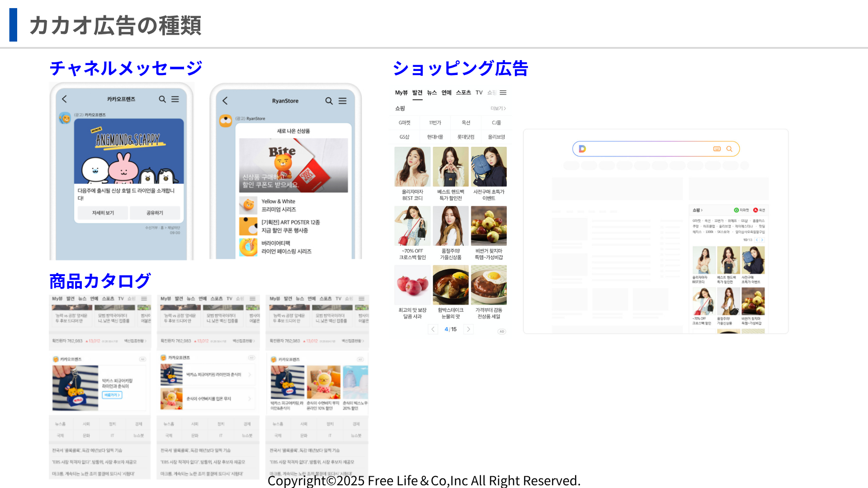The image size is (868, 488).
Task: Click back arrow in 카카오프렌즈 chat
Action: pyautogui.click(x=64, y=99)
